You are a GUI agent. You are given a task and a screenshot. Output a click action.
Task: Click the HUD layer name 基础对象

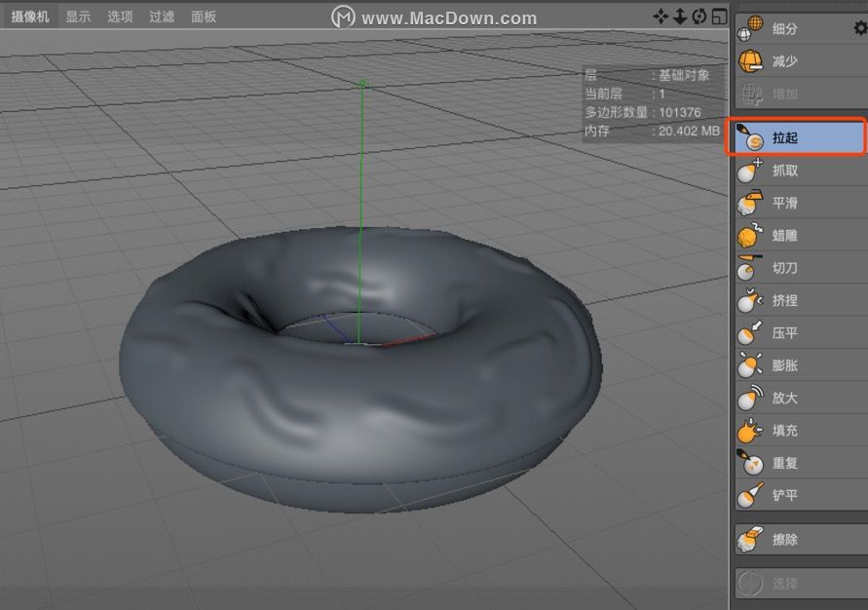click(x=684, y=75)
